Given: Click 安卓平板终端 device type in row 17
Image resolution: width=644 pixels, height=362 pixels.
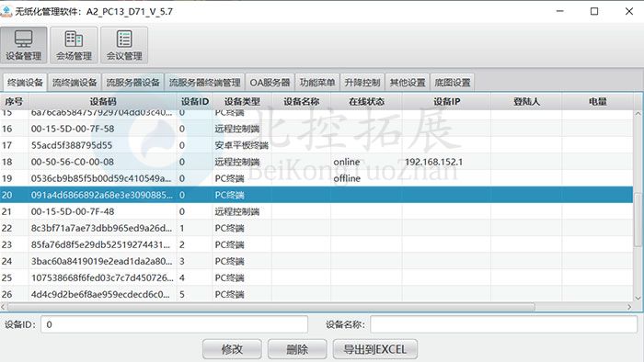Looking at the screenshot, I should (x=241, y=145).
